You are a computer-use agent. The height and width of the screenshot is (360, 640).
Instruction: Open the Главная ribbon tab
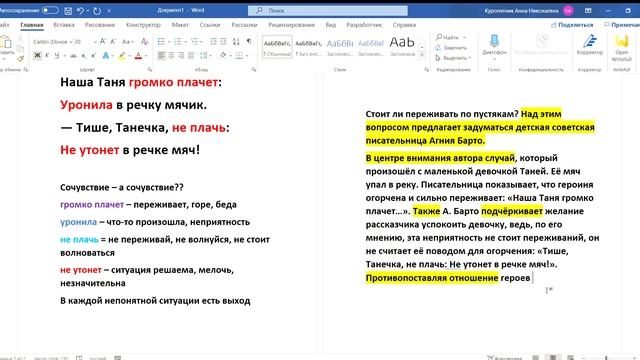[32, 25]
